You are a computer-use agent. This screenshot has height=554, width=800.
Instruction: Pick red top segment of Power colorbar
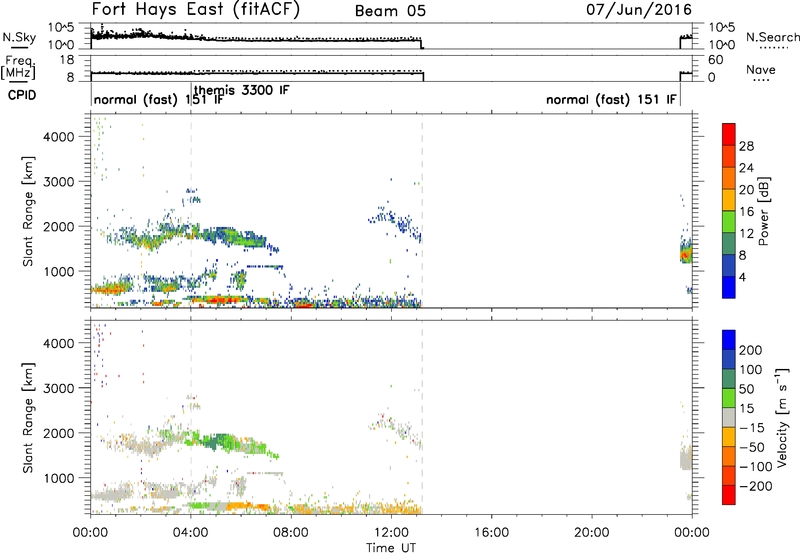pyautogui.click(x=729, y=134)
